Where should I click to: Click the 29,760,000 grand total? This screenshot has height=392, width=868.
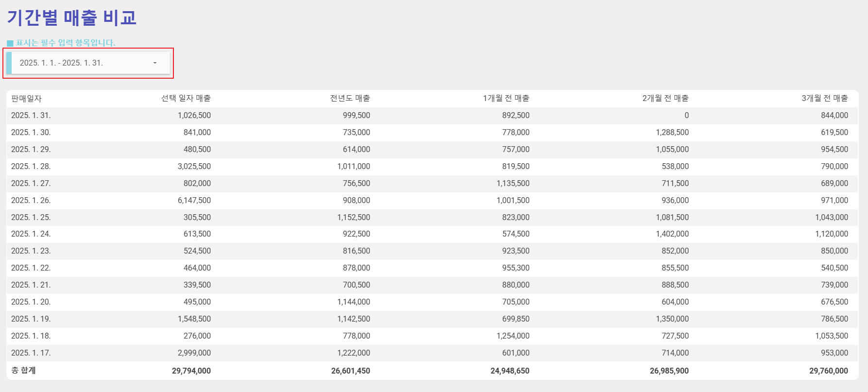point(829,371)
